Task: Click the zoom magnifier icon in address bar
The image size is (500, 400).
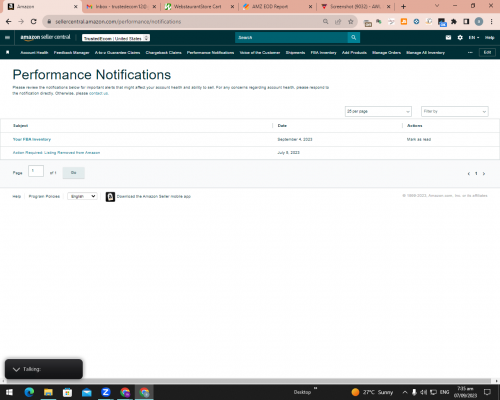Action: coord(325,22)
